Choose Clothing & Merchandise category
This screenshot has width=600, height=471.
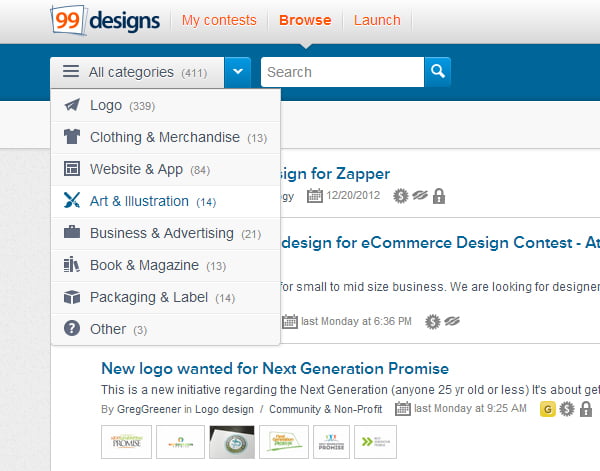[x=165, y=138]
